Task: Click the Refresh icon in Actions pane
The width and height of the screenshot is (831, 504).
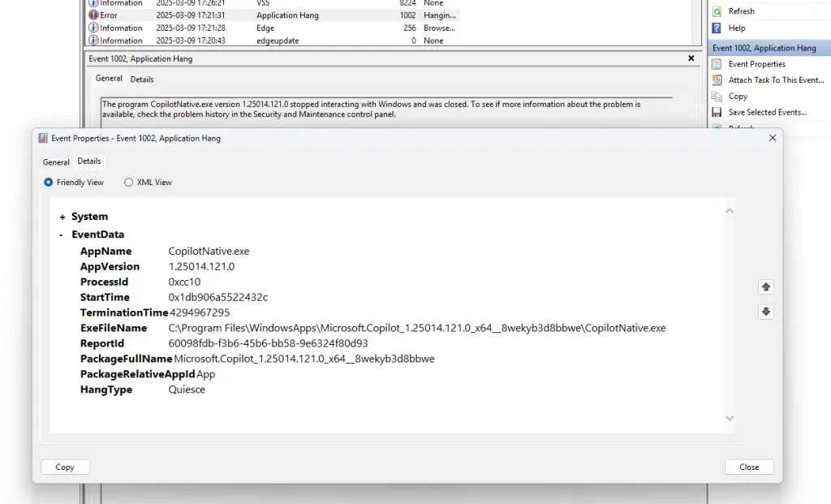Action: pos(717,11)
